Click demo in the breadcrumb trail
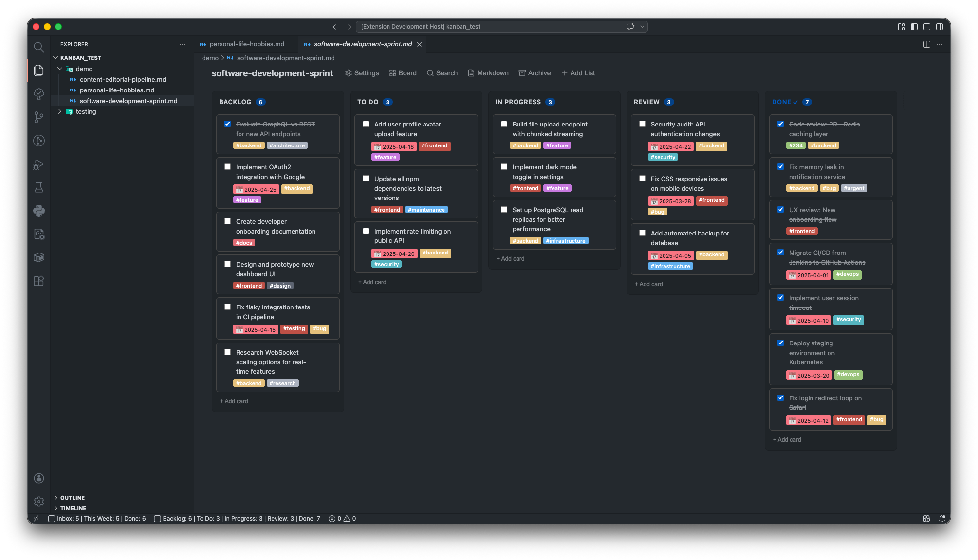 tap(210, 58)
